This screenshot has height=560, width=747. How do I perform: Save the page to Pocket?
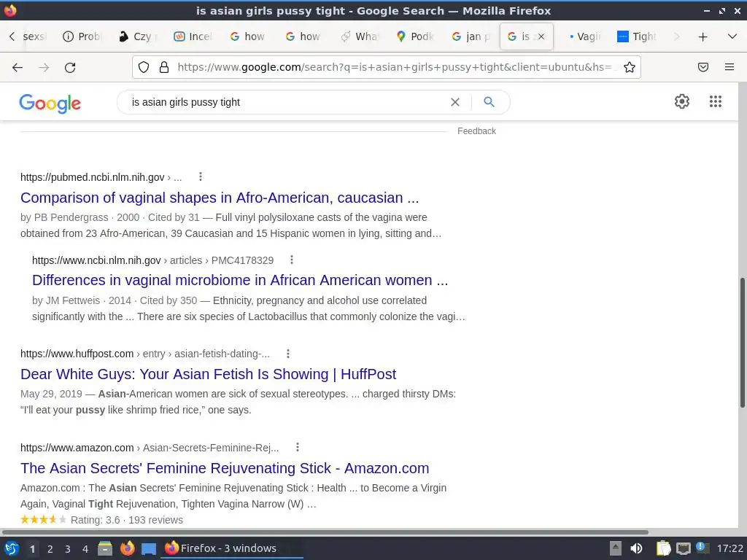703,67
